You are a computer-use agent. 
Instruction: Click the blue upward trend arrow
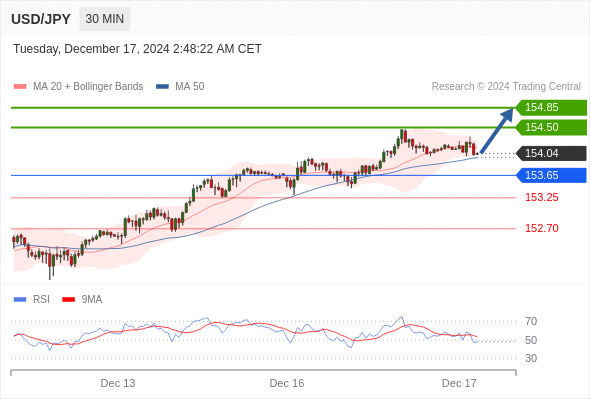pyautogui.click(x=497, y=131)
